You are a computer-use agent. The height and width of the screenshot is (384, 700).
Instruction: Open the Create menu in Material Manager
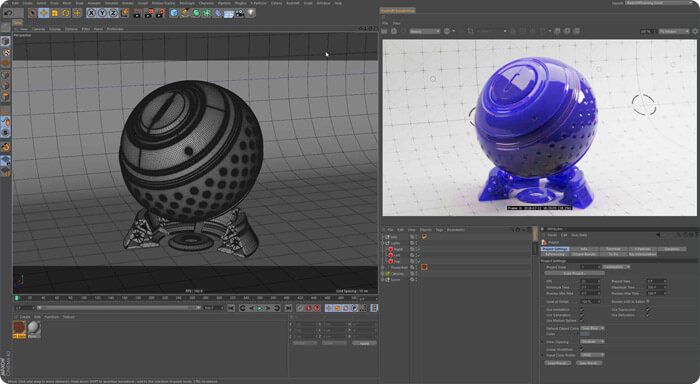pos(25,317)
